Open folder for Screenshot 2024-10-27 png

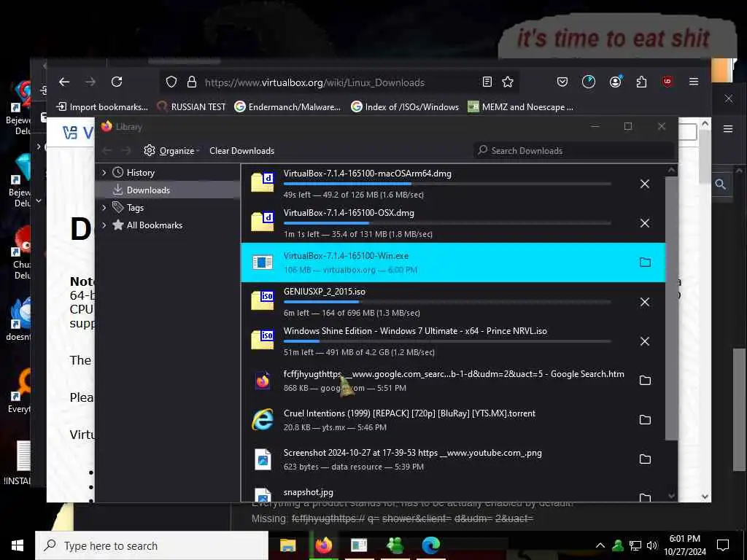[645, 459]
